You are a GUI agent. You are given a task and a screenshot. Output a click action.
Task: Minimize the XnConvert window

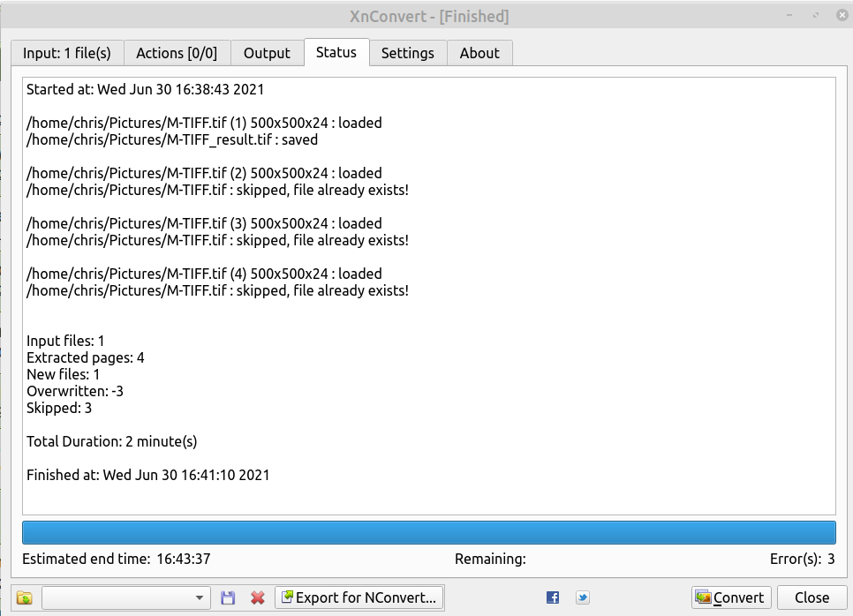tap(789, 15)
